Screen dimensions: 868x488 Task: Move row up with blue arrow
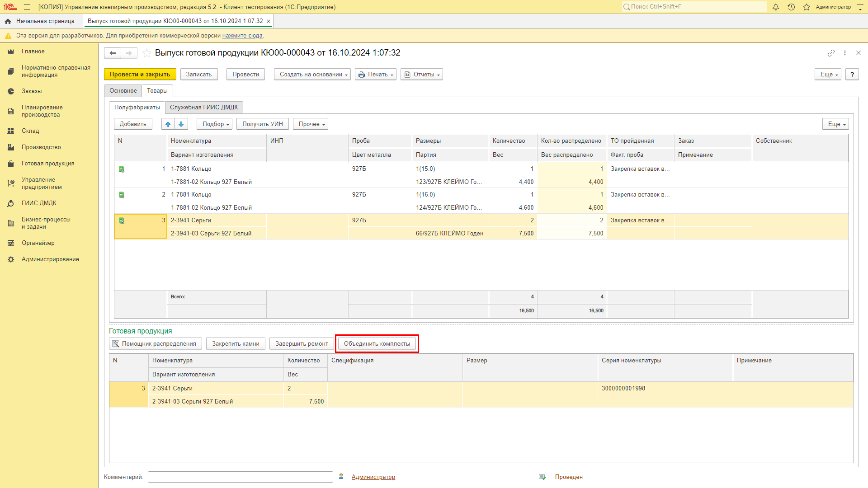168,124
